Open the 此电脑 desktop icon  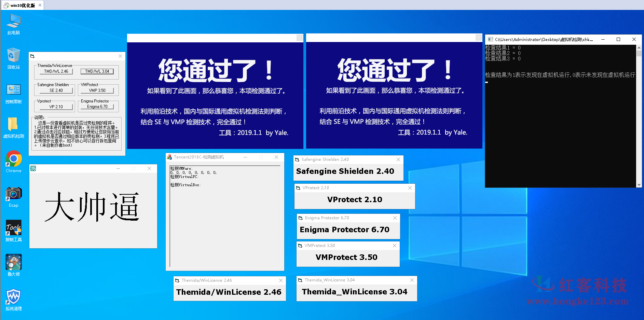click(x=14, y=25)
